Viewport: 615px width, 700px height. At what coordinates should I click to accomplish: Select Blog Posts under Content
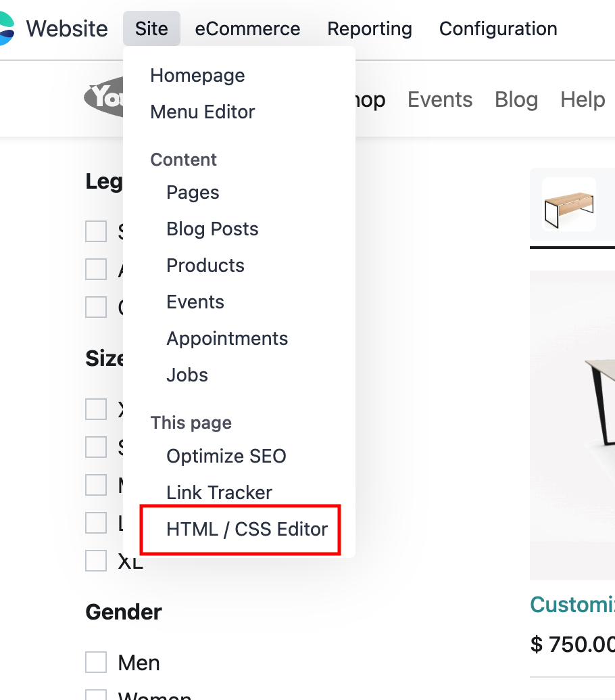pos(212,229)
